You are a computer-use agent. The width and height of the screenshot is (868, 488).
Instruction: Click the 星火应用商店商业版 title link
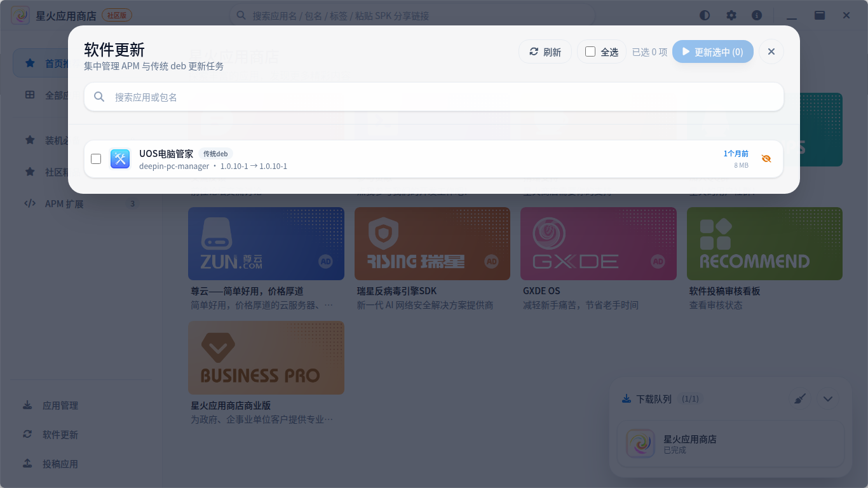[231, 405]
